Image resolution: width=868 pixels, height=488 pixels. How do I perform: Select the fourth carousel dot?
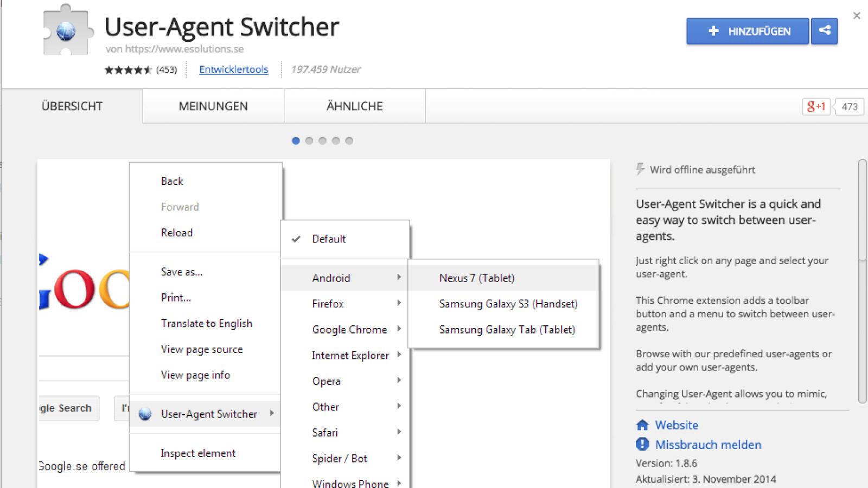click(x=336, y=141)
